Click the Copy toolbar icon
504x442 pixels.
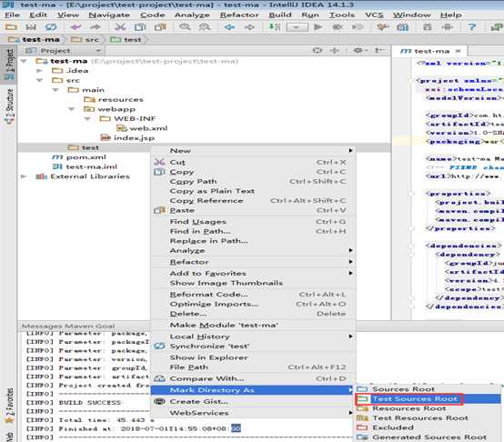[x=140, y=27]
